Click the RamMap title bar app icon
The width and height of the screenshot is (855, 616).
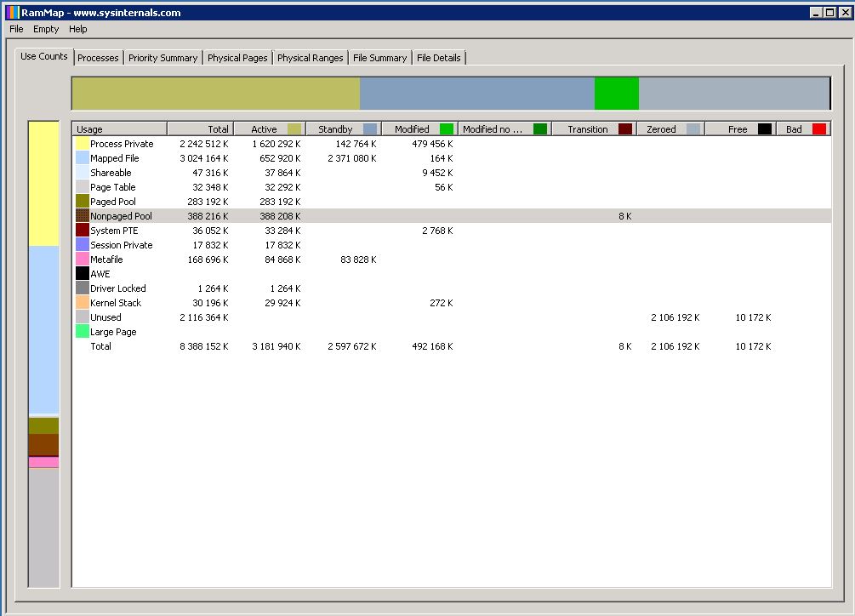click(12, 13)
